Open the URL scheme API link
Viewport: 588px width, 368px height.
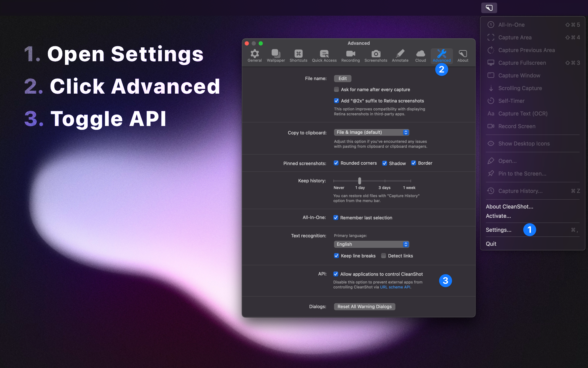395,287
